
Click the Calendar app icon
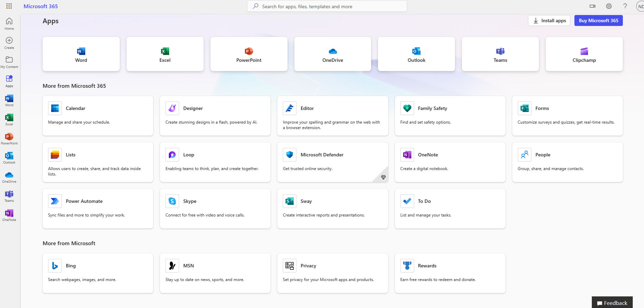[x=55, y=108]
